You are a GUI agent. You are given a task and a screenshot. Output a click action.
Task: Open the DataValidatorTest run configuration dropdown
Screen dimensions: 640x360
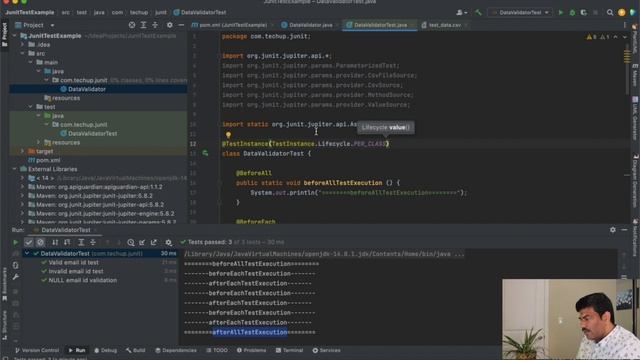pos(520,13)
